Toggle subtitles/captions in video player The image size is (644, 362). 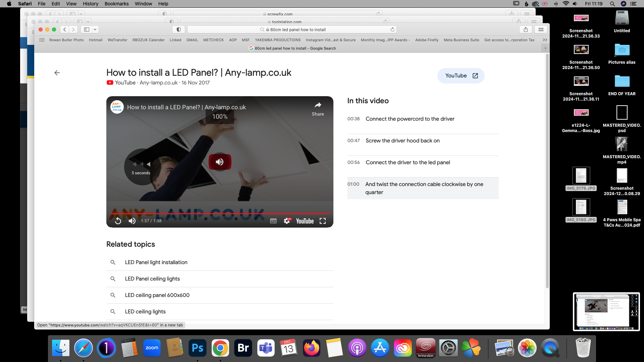coord(273,221)
